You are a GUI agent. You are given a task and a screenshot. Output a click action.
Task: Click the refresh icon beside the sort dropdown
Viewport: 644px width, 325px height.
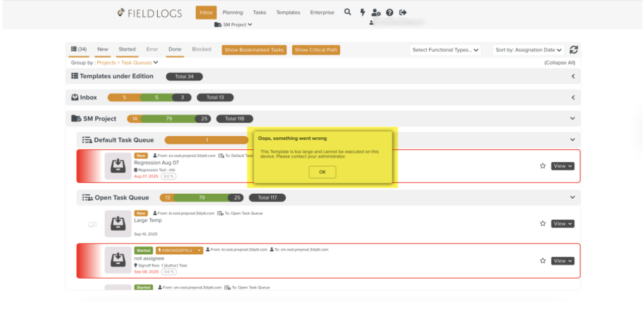tap(573, 50)
